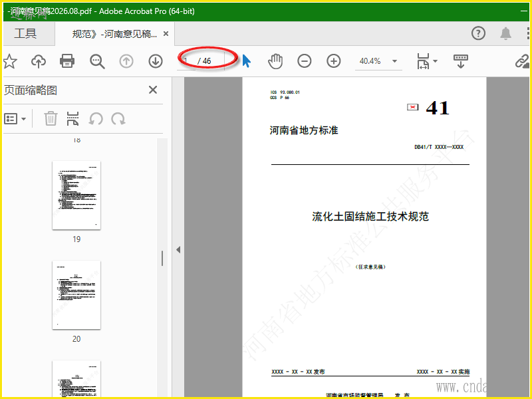Click the number 41 on the page
This screenshot has width=532, height=399.
(438, 108)
